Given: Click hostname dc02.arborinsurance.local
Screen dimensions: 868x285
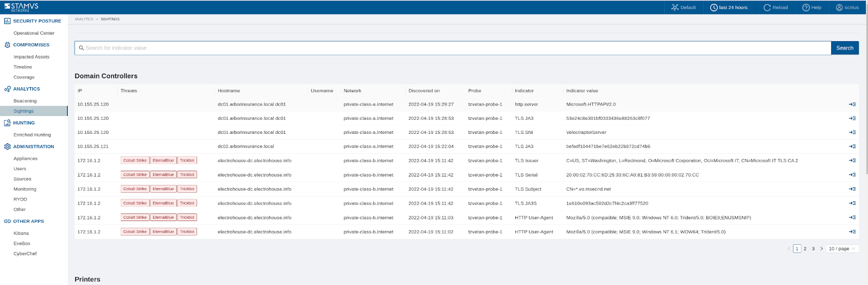Looking at the screenshot, I should 246,146.
